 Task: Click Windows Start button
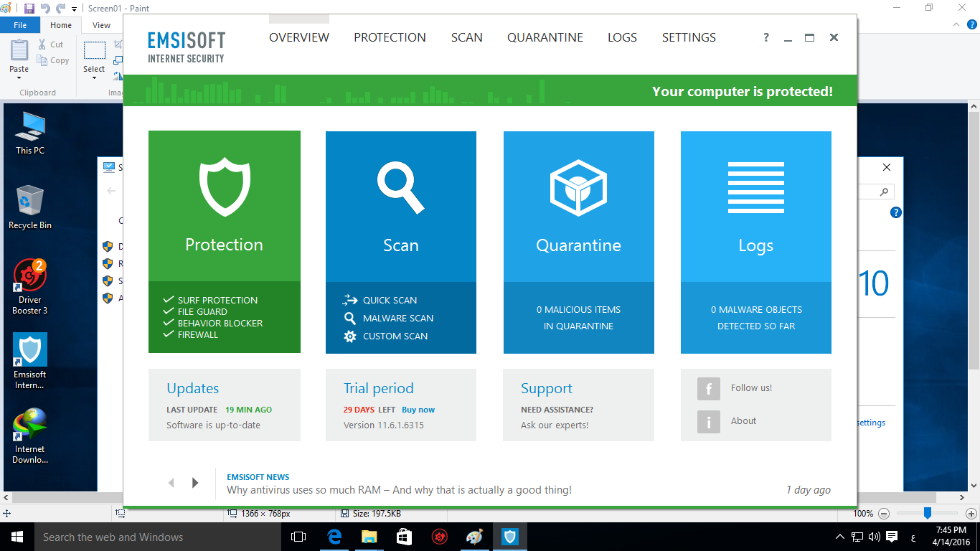[x=17, y=537]
